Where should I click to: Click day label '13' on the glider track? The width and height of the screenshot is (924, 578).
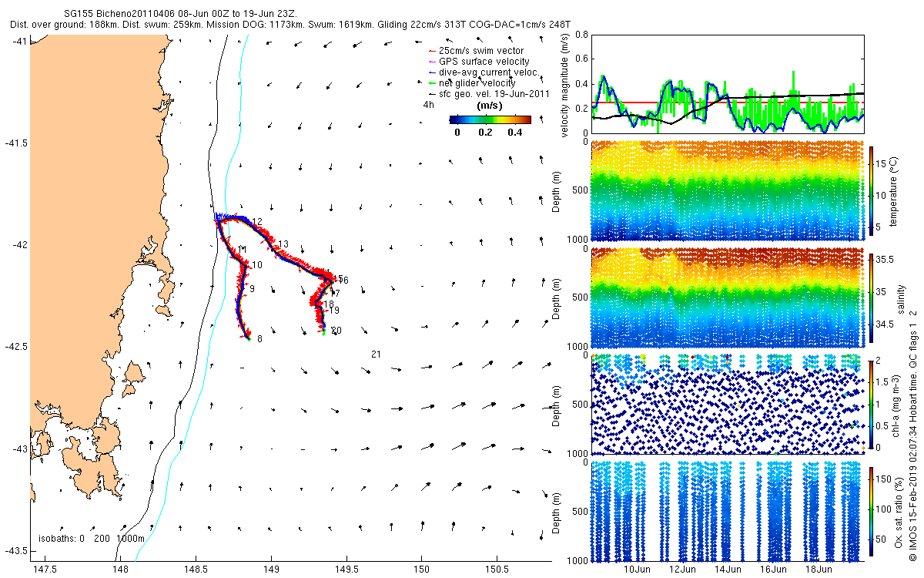[x=283, y=244]
